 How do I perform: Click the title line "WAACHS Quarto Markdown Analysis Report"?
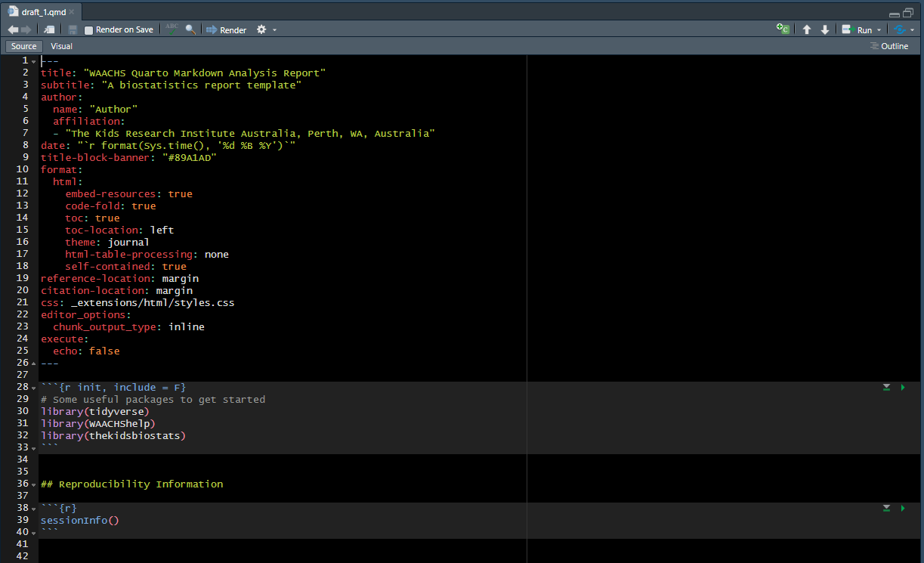183,73
